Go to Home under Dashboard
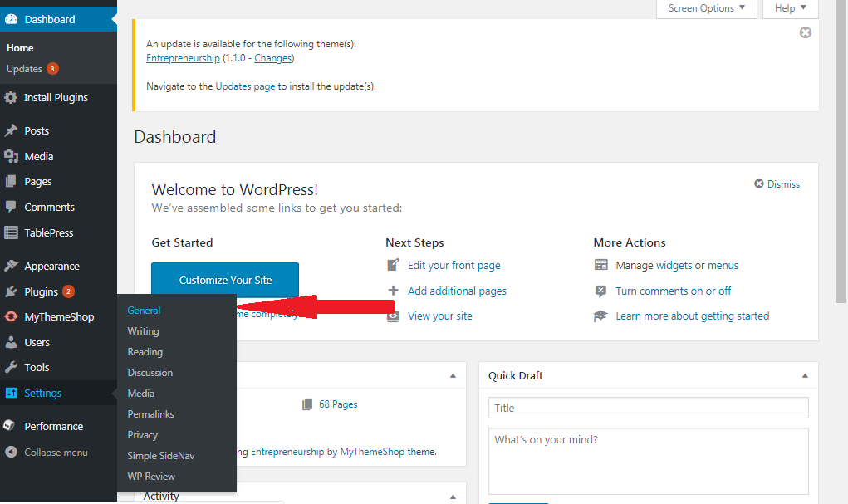Screen dimensions: 848x504 20,48
